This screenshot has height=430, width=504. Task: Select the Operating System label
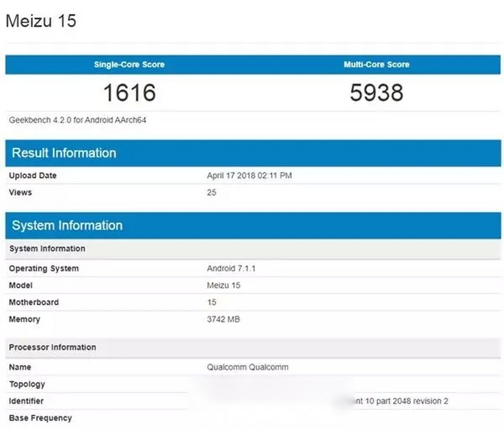point(44,268)
